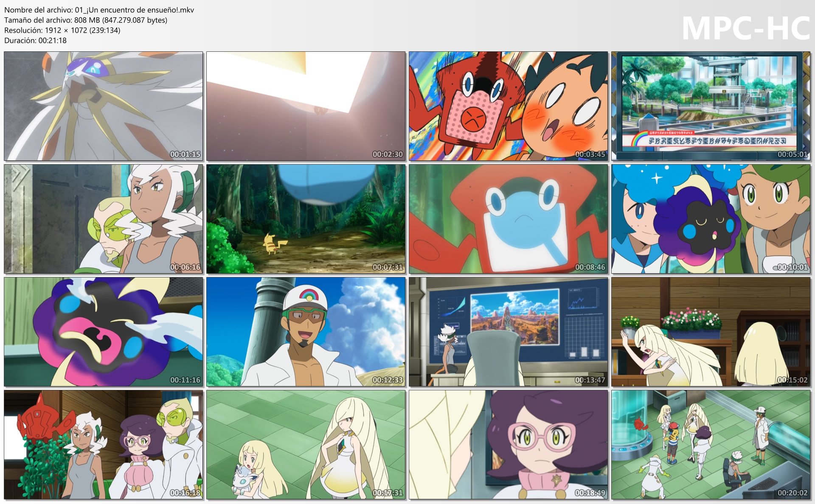Select the thumbnail timestamped 00:13:47
815x504 pixels.
pos(509,332)
